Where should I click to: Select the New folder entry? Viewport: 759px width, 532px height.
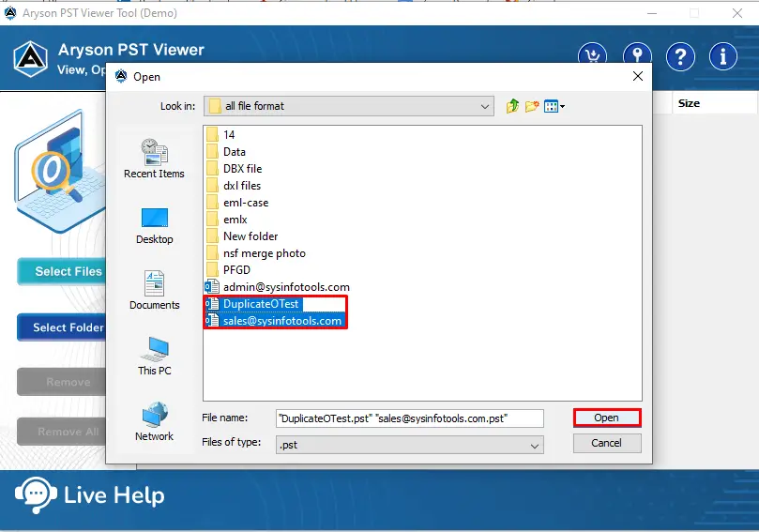[x=242, y=236]
